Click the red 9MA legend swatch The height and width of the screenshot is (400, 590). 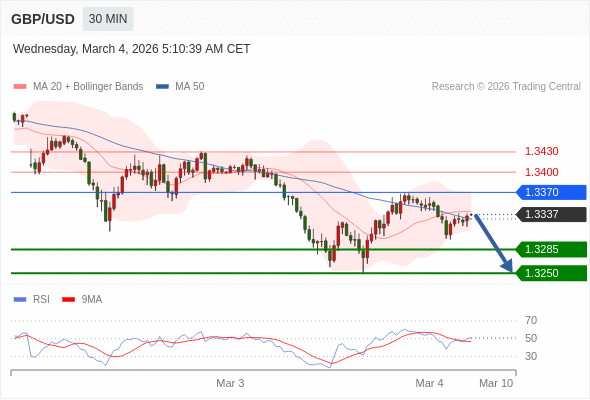pyautogui.click(x=68, y=300)
